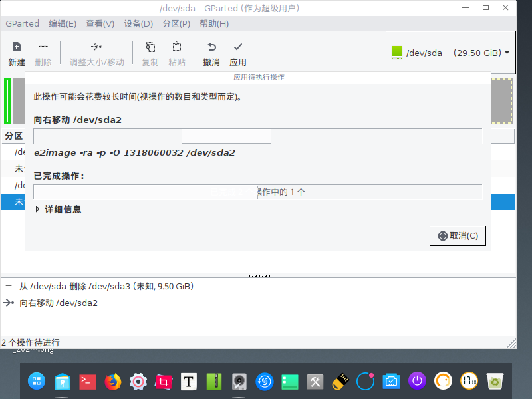Image resolution: width=532 pixels, height=399 pixels.
Task: Launch the terminal from the dock
Action: click(88, 382)
